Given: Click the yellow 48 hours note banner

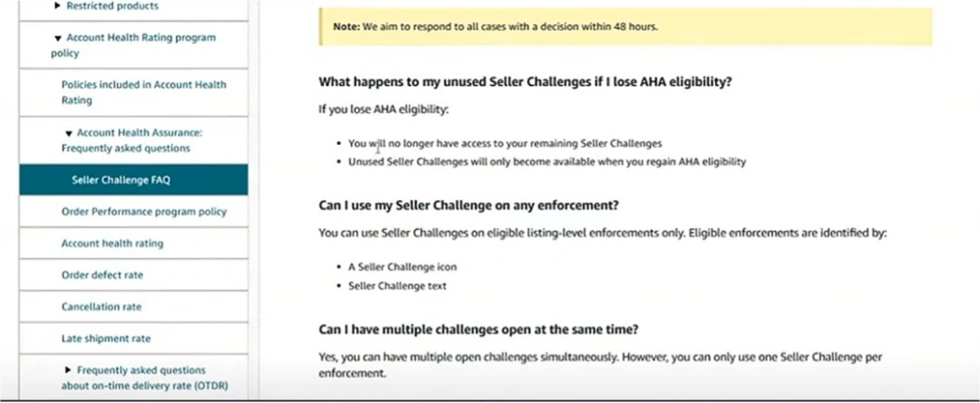Looking at the screenshot, I should [x=624, y=26].
